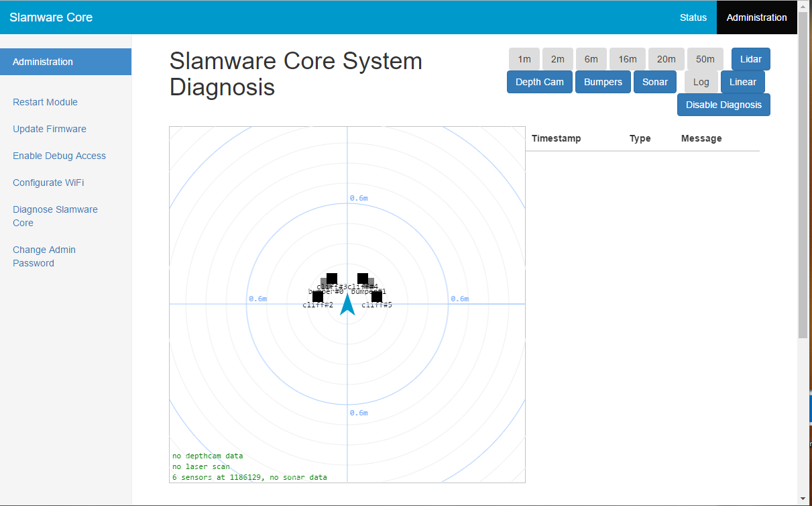This screenshot has height=506, width=812.
Task: Open Change Admin Password page
Action: click(x=44, y=256)
